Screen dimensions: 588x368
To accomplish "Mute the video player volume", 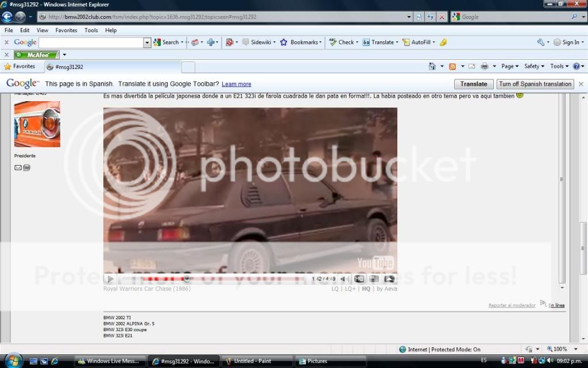I will point(345,279).
